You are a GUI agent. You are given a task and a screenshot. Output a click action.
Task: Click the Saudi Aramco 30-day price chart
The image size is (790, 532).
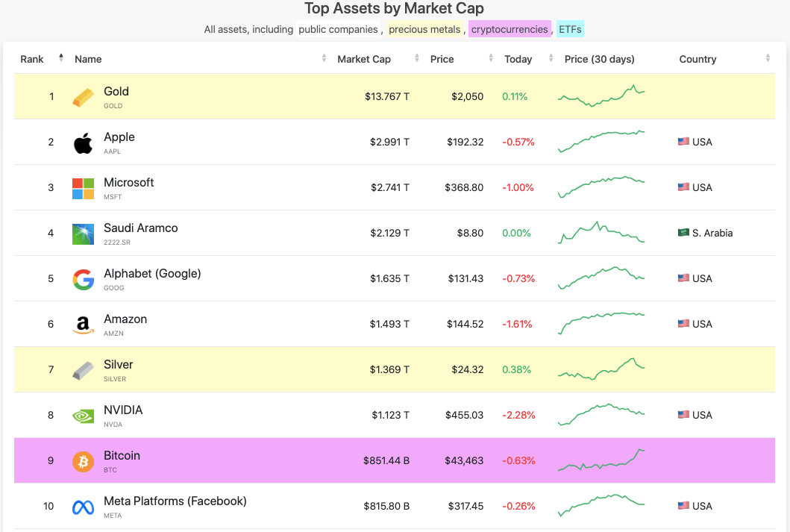(601, 232)
